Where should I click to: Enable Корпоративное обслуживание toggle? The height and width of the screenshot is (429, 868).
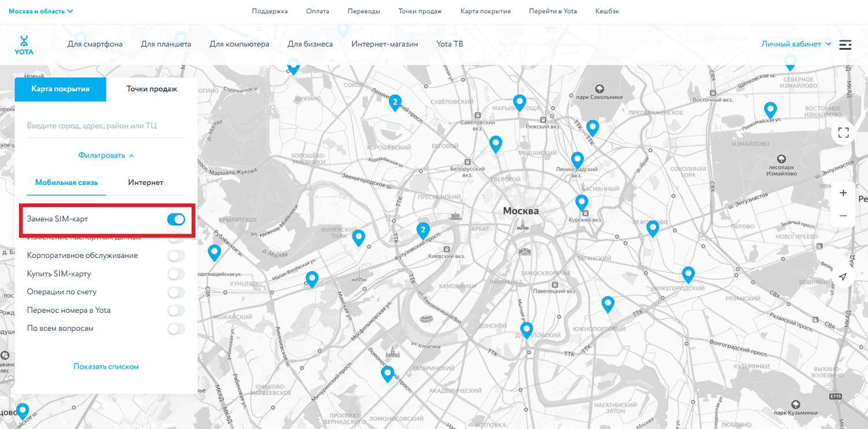click(x=176, y=256)
